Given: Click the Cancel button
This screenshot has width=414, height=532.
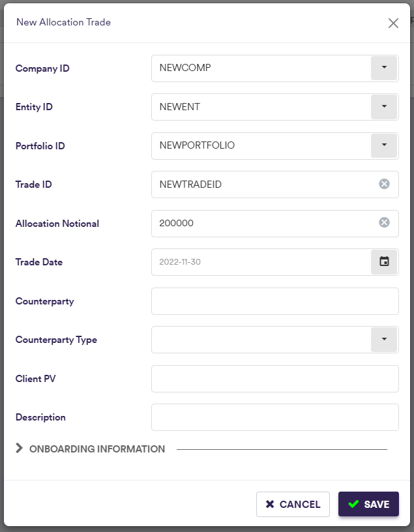Looking at the screenshot, I should [293, 504].
